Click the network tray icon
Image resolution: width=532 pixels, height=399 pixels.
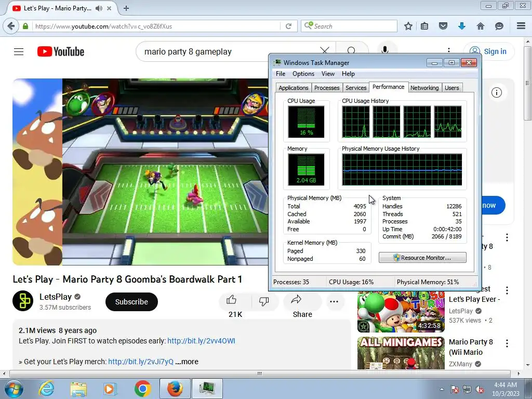tap(467, 390)
